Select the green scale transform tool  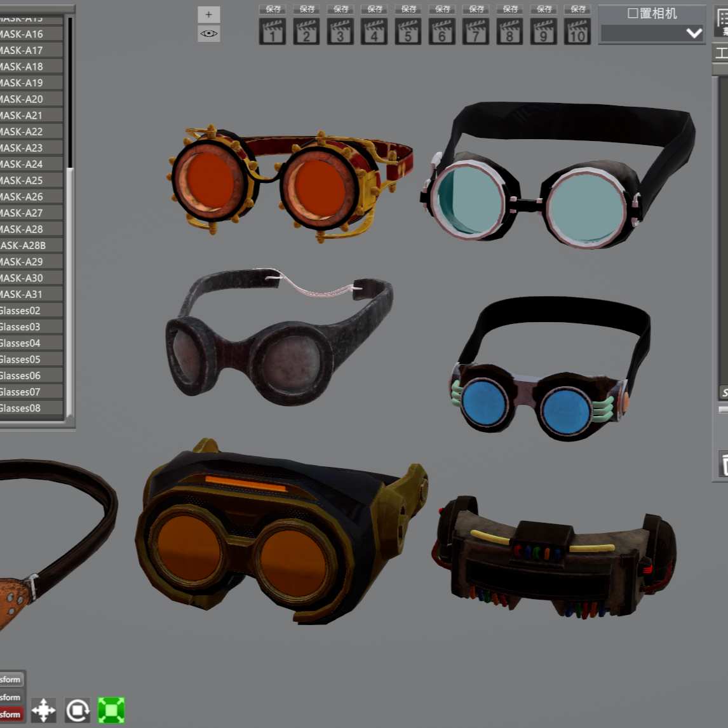111,710
